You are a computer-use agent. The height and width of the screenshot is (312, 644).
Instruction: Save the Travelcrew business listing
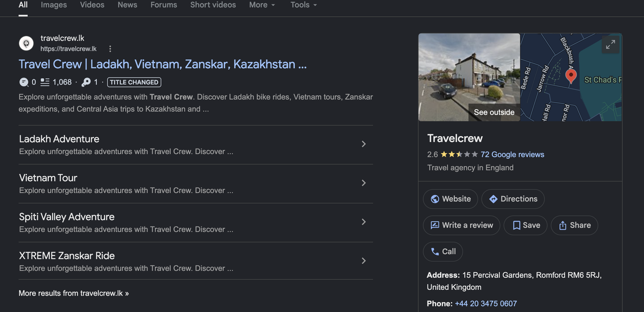(x=526, y=225)
